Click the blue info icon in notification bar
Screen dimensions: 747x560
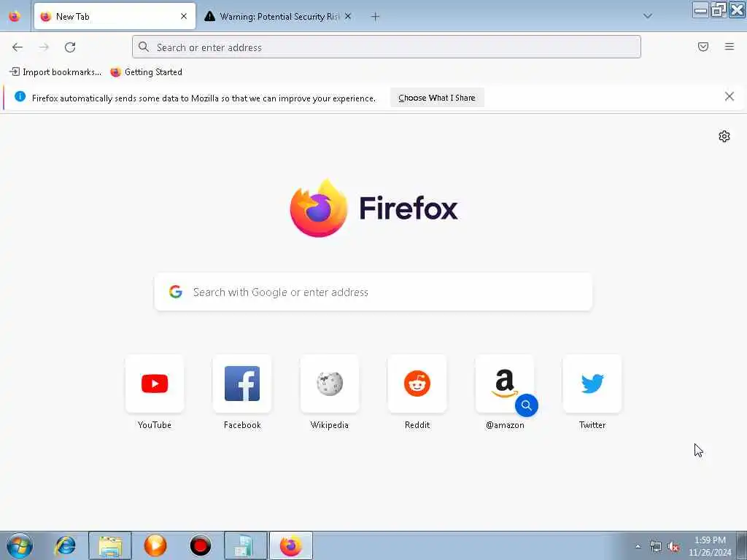point(20,97)
